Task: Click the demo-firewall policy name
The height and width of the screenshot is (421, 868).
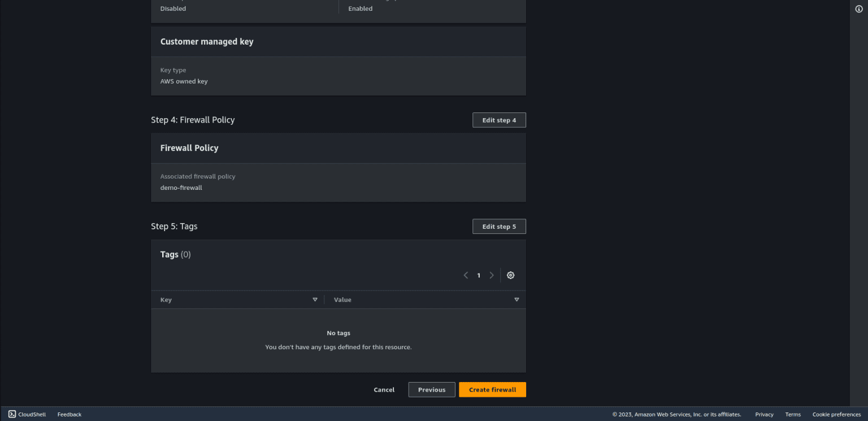Action: (x=181, y=188)
